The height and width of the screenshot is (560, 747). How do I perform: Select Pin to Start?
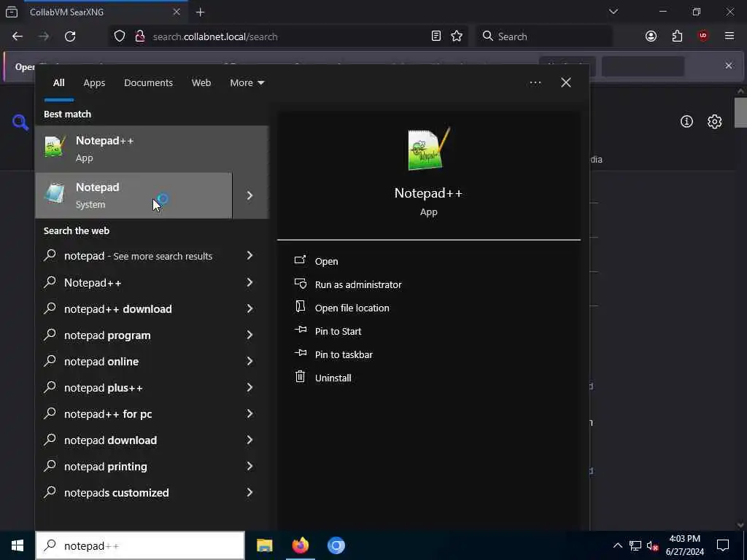[x=338, y=331]
